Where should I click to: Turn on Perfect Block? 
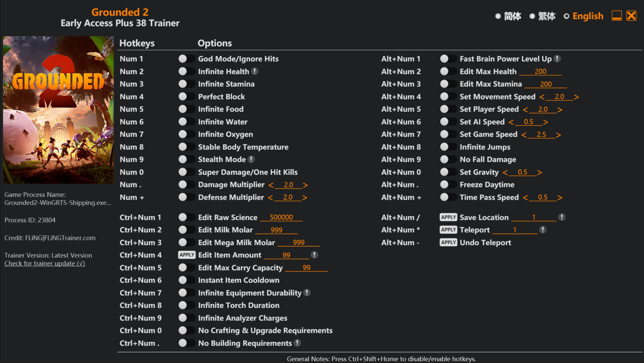click(x=187, y=96)
